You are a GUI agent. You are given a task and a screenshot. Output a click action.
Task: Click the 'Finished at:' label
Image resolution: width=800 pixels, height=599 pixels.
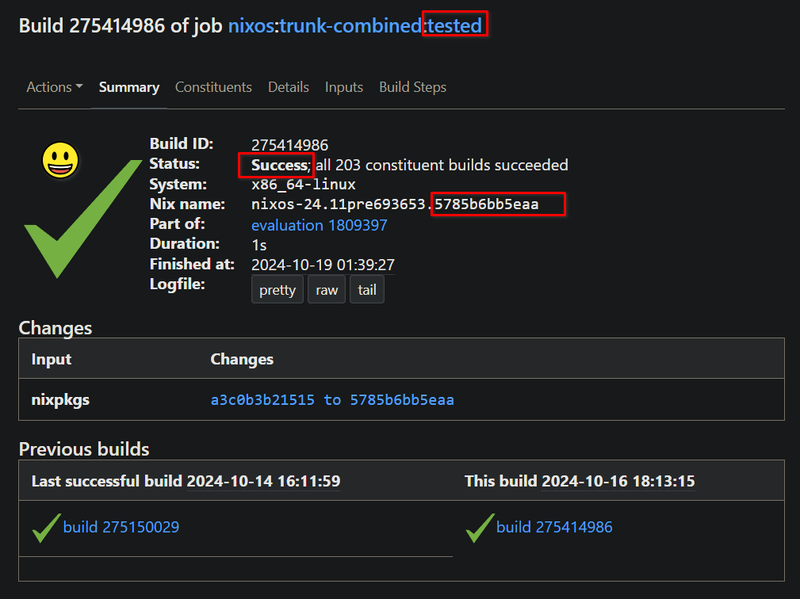(192, 264)
